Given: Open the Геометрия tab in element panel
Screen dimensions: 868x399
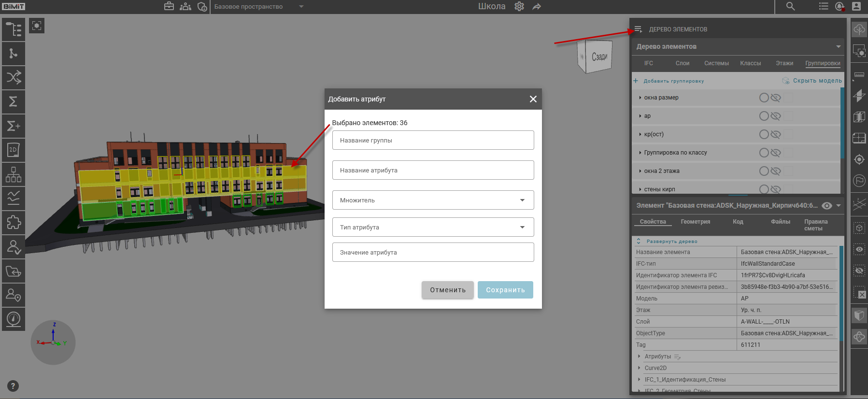Looking at the screenshot, I should [695, 222].
